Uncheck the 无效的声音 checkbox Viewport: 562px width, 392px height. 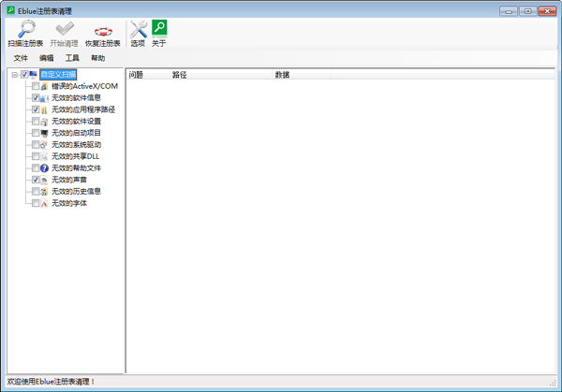36,180
